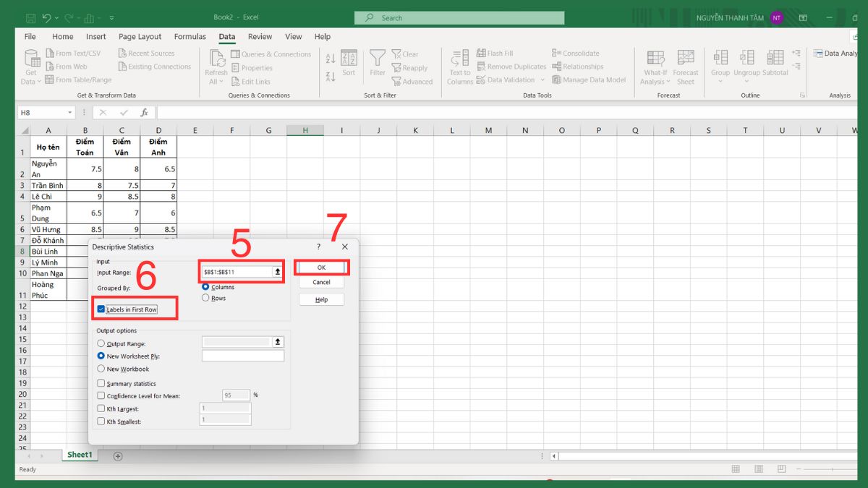868x488 pixels.
Task: Click the Edit Links command
Action: click(x=250, y=82)
